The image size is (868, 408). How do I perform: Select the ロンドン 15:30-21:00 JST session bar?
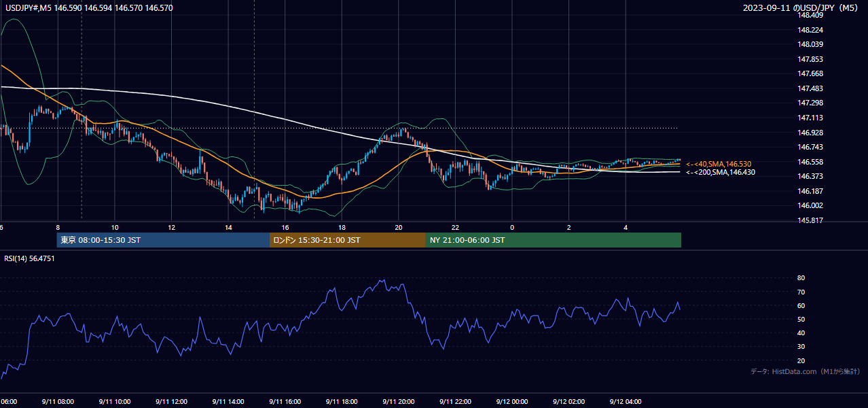[348, 240]
